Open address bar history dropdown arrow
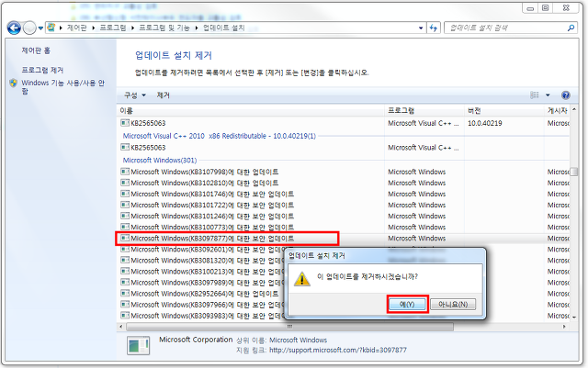Viewport: 588px width, 368px height. click(x=421, y=28)
